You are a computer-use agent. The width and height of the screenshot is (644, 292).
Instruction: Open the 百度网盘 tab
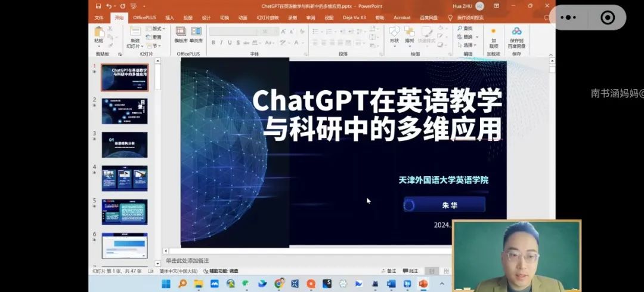click(429, 18)
